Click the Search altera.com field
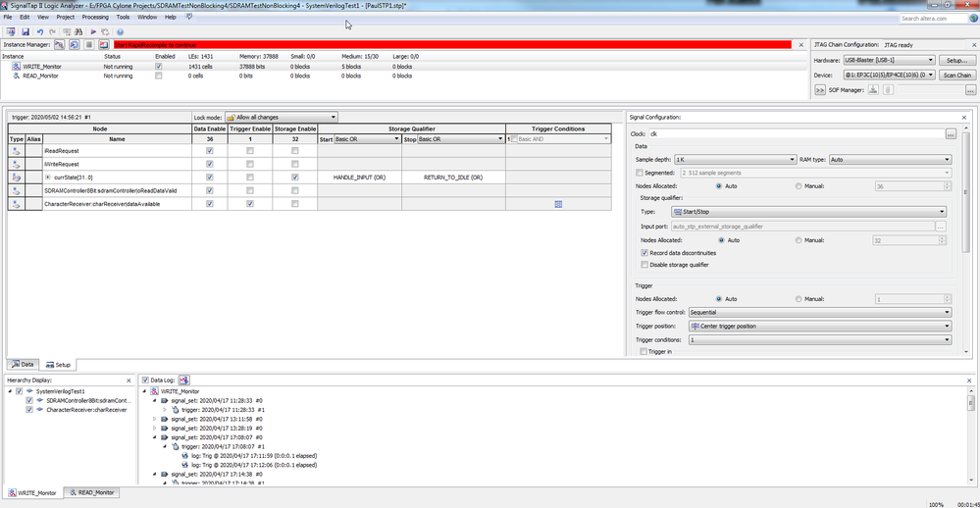This screenshot has height=508, width=980. [x=937, y=18]
